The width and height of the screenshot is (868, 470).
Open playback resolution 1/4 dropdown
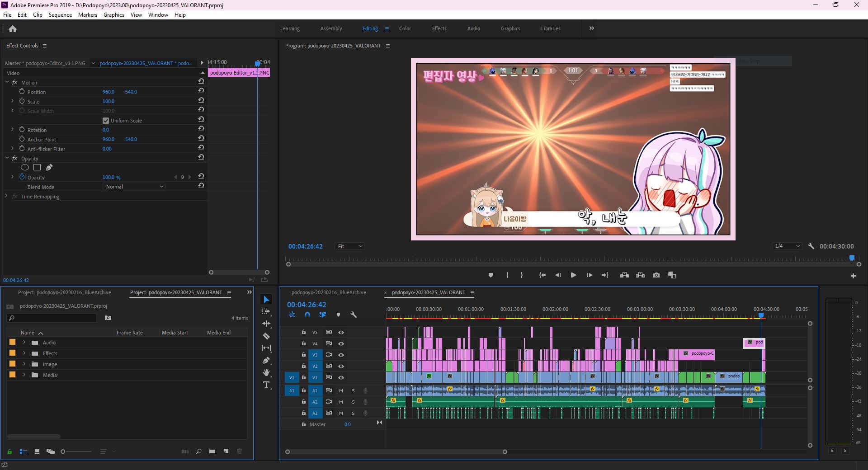(787, 246)
